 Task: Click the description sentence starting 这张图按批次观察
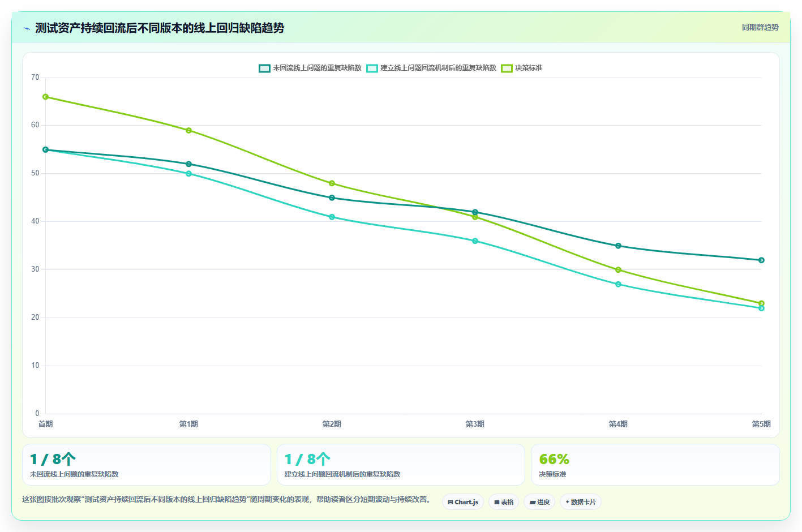pyautogui.click(x=228, y=500)
